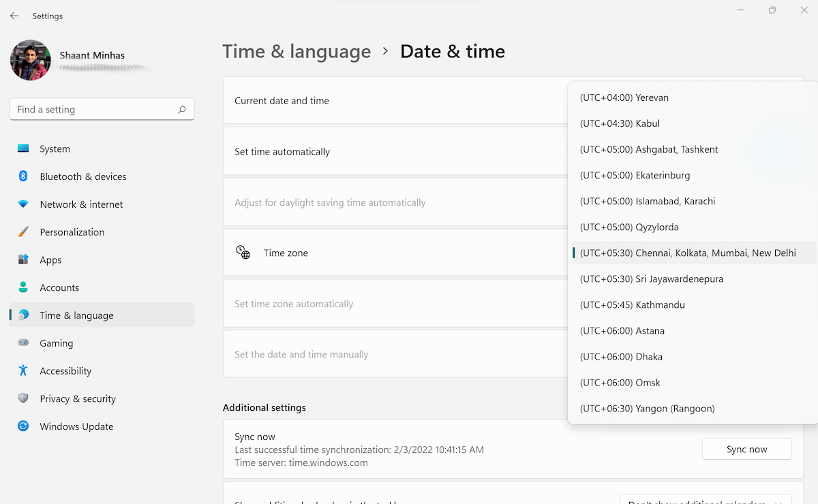The image size is (818, 504).
Task: Select Time & language in the breadcrumb
Action: tap(297, 51)
